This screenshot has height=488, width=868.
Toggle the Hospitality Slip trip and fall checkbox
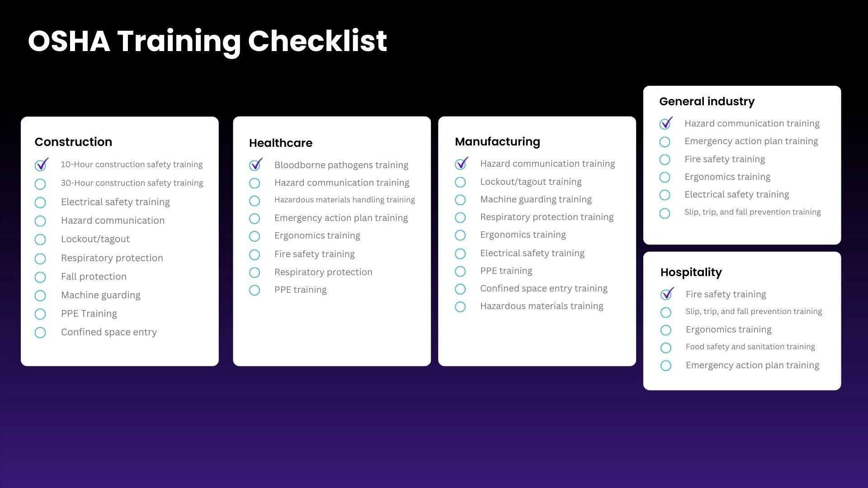point(666,312)
